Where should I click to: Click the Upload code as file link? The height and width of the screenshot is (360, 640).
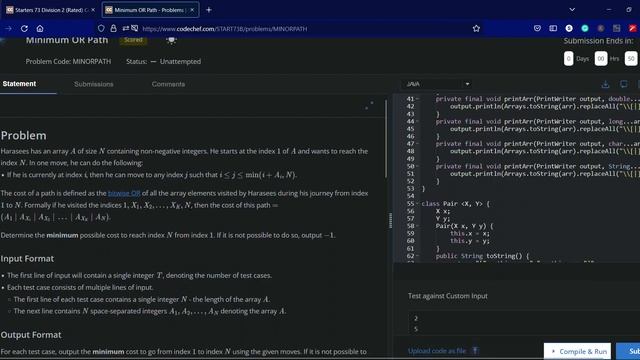437,351
